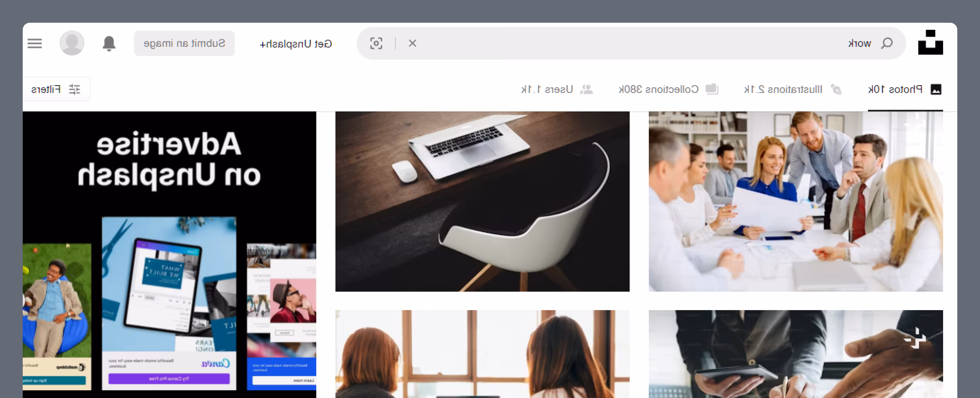Click the magnifying glass search icon
The image size is (980, 398).
coord(887,43)
